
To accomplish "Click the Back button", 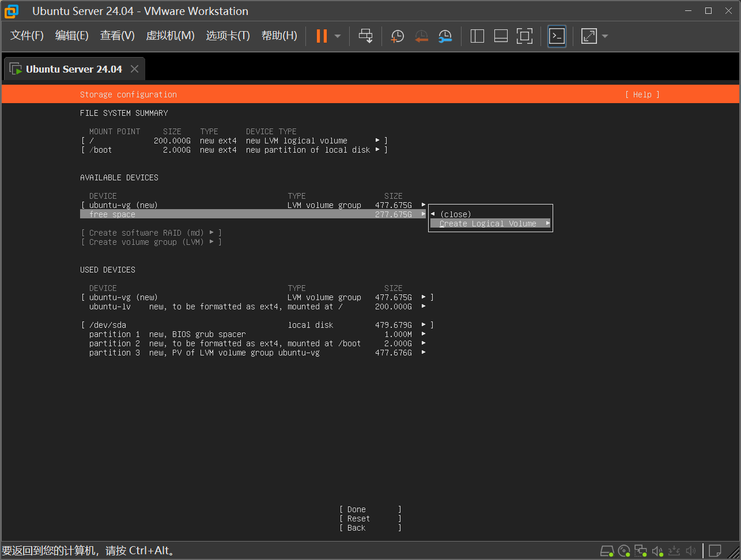I will click(370, 528).
